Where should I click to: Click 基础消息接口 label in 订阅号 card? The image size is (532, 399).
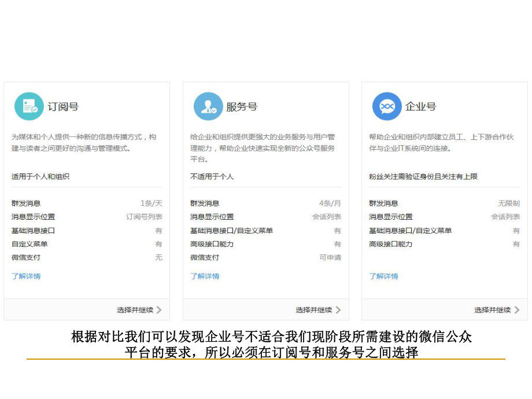pyautogui.click(x=34, y=231)
